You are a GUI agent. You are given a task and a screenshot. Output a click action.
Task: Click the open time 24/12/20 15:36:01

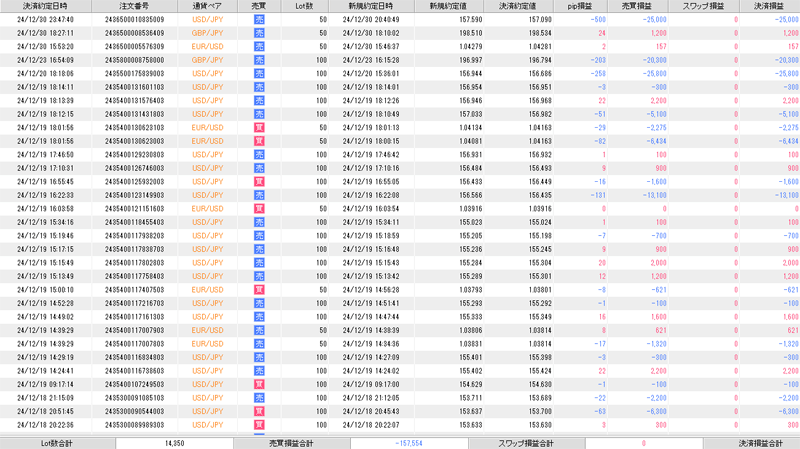(371, 73)
